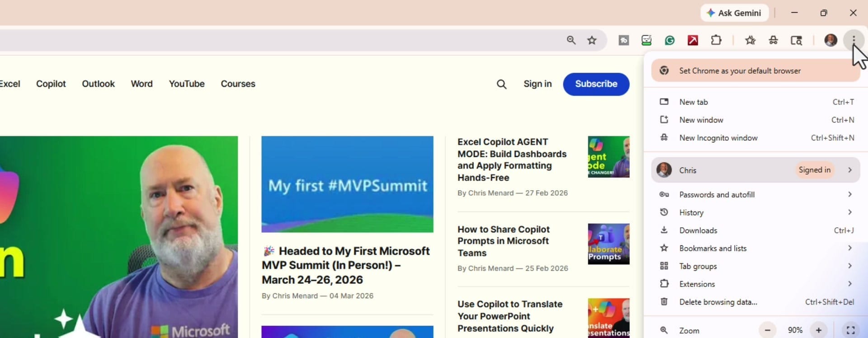The width and height of the screenshot is (868, 338).
Task: Open a New Incognito window
Action: click(755, 138)
